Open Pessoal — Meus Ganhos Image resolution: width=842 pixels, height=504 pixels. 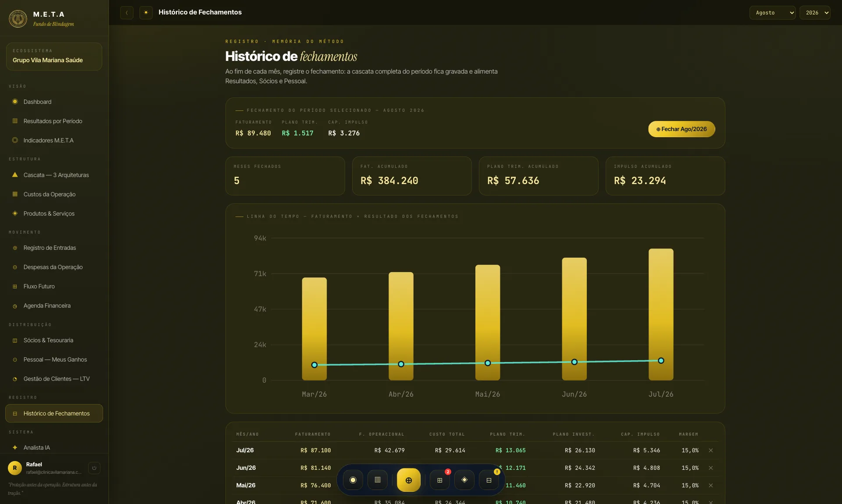click(54, 359)
